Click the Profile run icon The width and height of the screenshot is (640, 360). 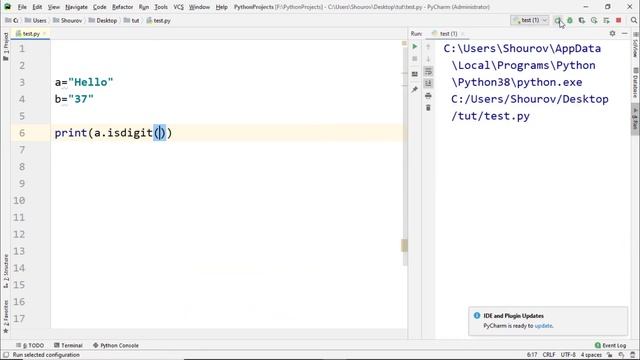point(594,20)
